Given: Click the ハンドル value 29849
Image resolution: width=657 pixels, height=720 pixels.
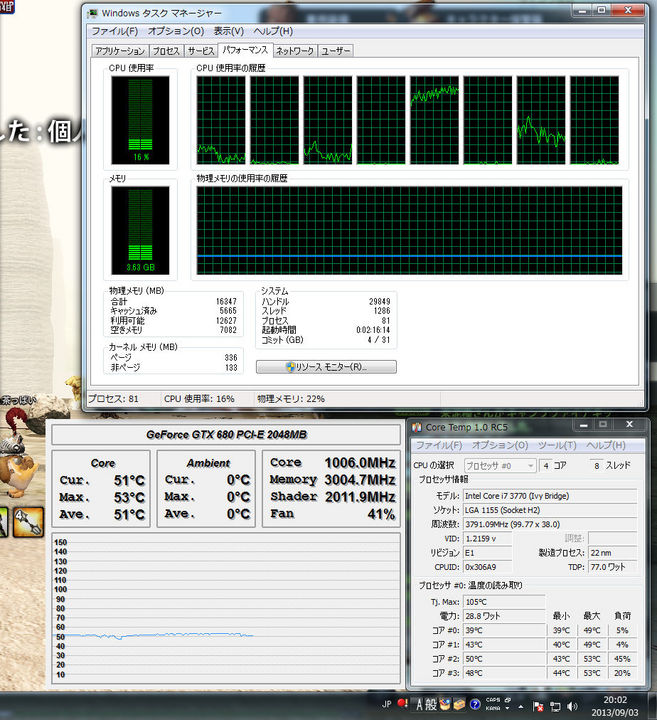Looking at the screenshot, I should [380, 302].
